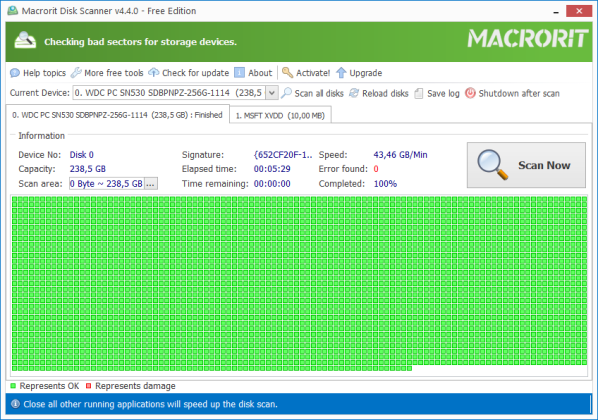Choose Check for update
This screenshot has width=598, height=420.
(x=195, y=72)
